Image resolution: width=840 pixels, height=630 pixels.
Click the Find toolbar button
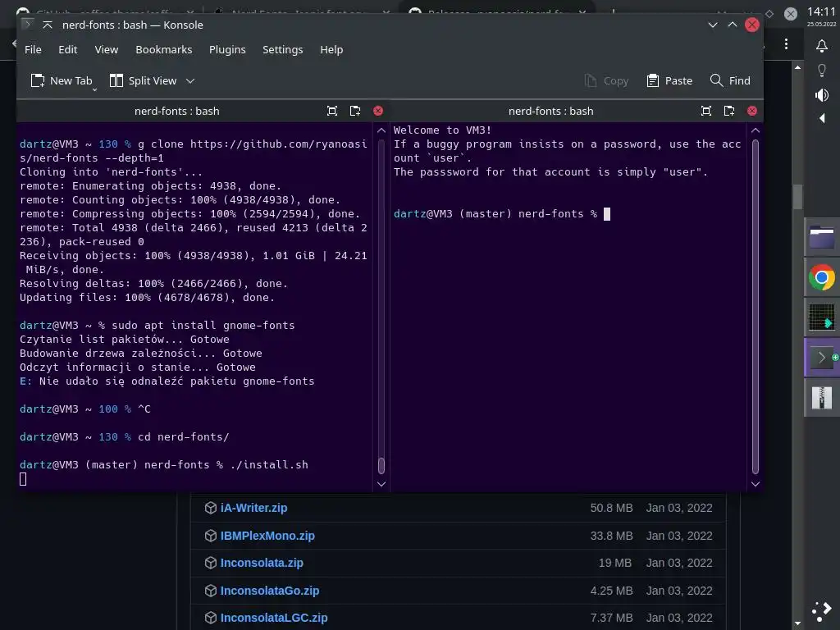pyautogui.click(x=729, y=80)
